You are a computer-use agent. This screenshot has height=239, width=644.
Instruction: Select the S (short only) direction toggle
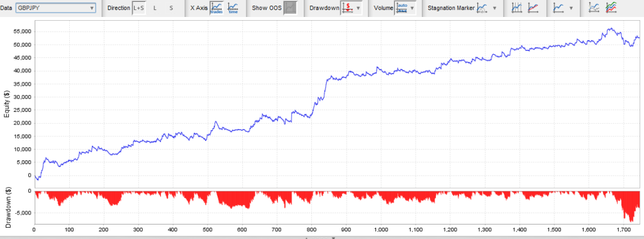coord(171,8)
